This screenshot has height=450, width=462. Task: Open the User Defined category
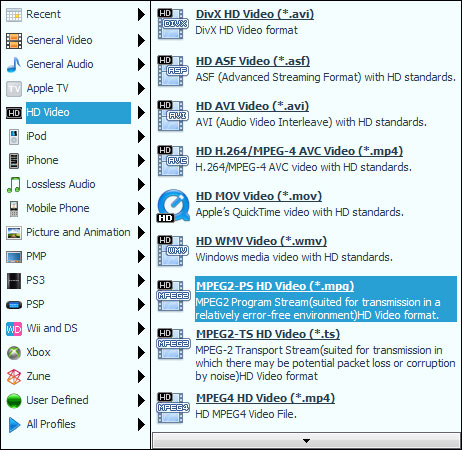point(57,400)
